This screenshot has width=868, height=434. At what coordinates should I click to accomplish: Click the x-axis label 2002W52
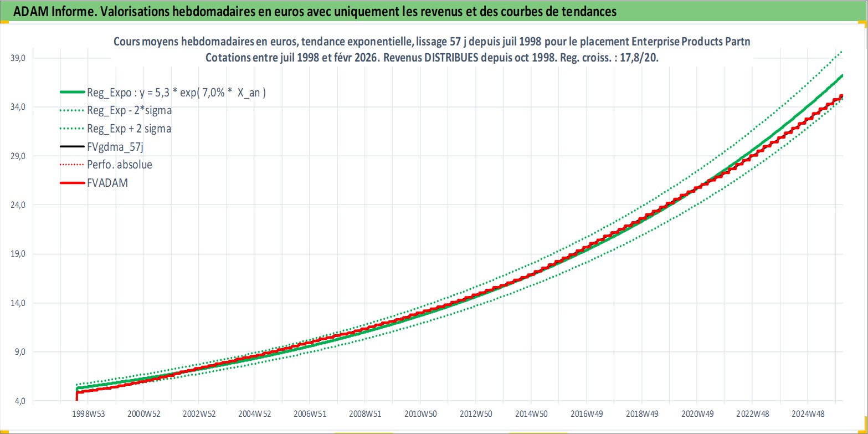pos(199,414)
